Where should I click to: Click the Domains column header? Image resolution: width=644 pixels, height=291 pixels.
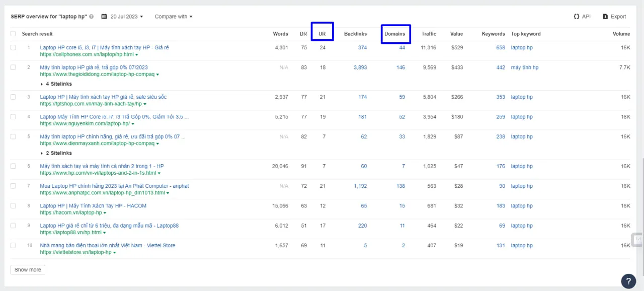[x=395, y=34]
